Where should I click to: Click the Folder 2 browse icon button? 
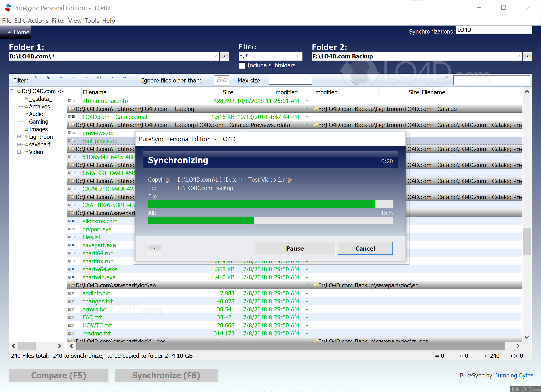pos(527,57)
